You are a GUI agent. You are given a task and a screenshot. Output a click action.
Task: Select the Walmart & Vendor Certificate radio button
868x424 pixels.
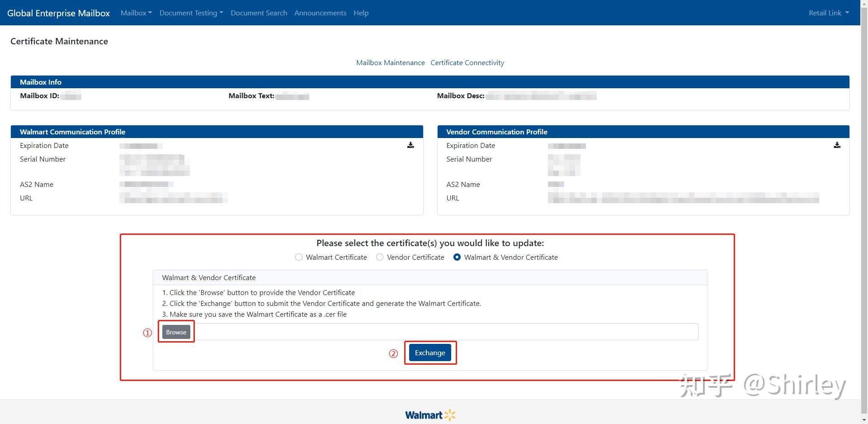pyautogui.click(x=457, y=257)
